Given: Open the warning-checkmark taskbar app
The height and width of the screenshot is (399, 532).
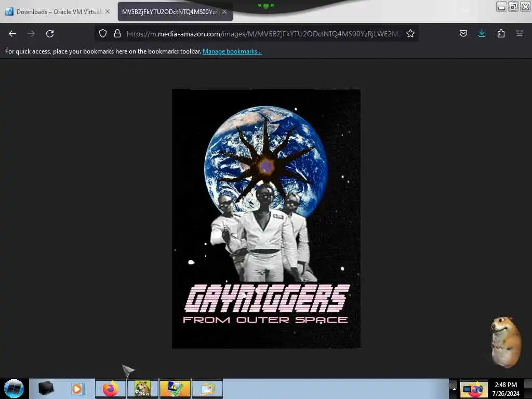Looking at the screenshot, I should click(175, 389).
